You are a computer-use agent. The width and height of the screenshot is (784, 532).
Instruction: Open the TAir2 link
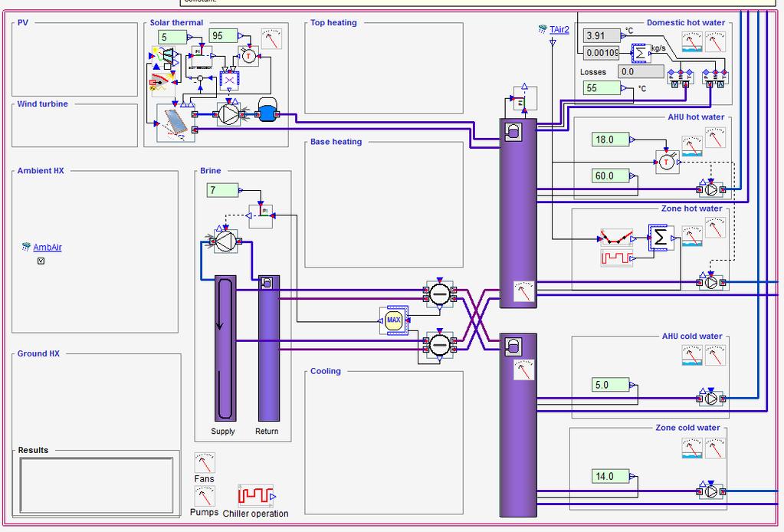559,29
